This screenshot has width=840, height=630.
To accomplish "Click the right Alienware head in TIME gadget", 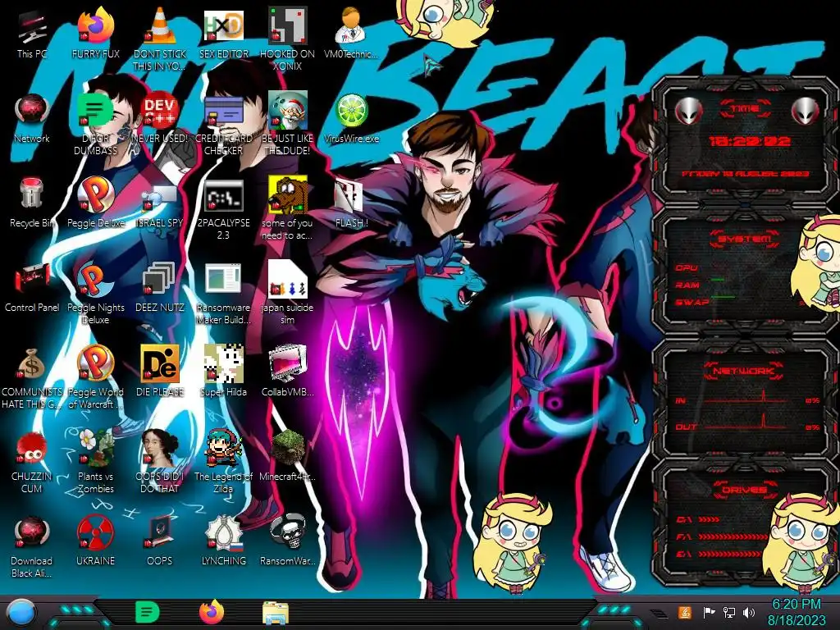I will click(x=806, y=111).
